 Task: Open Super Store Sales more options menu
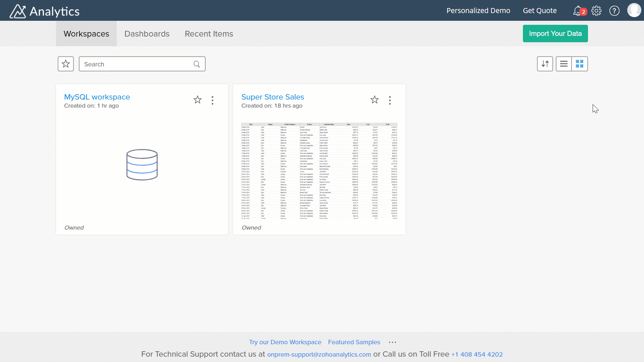tap(390, 100)
